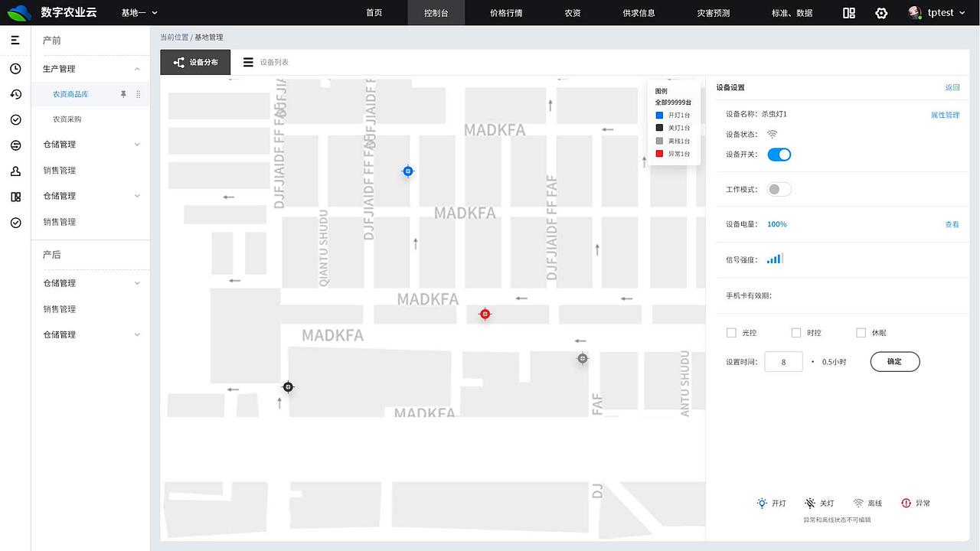Click the 信号强度 signal bars icon

click(775, 259)
